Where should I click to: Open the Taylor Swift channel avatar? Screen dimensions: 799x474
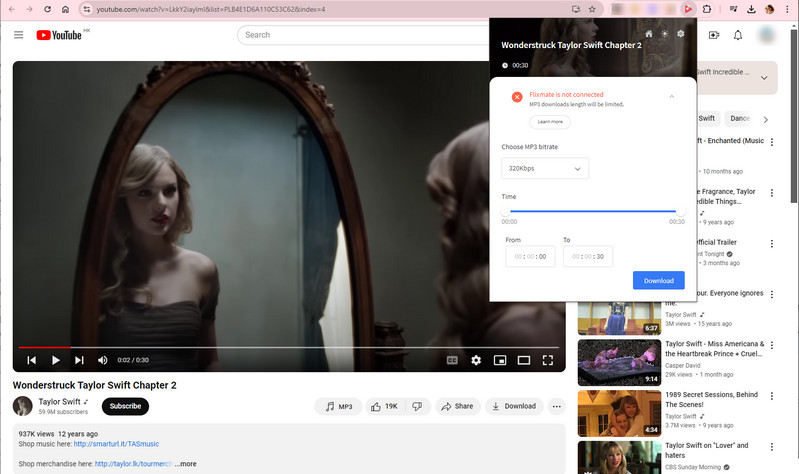coord(22,406)
